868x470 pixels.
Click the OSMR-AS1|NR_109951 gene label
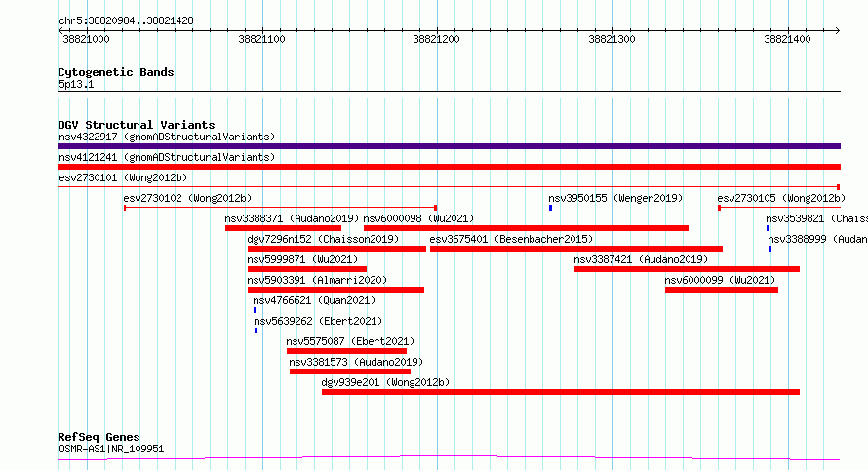111,449
